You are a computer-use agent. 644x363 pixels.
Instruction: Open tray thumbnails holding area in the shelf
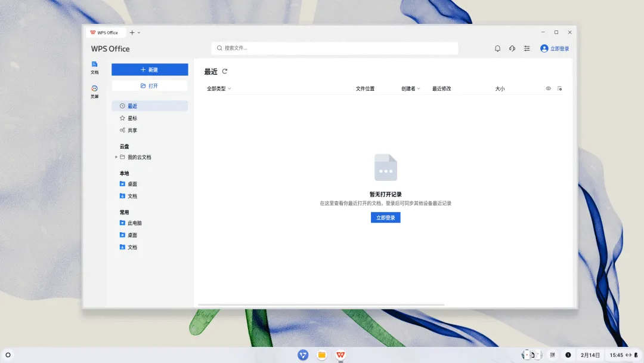tap(532, 355)
